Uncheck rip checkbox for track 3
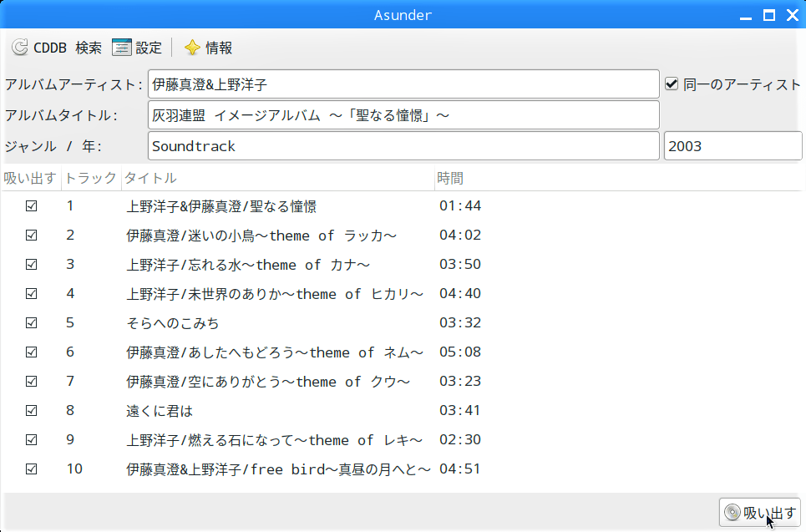This screenshot has height=532, width=806. tap(32, 265)
